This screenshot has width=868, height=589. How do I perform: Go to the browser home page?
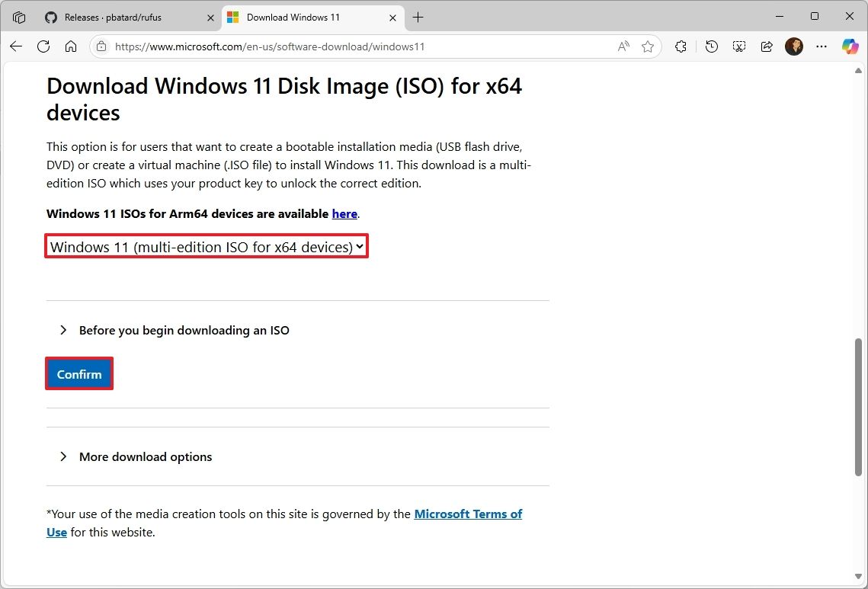click(x=72, y=46)
